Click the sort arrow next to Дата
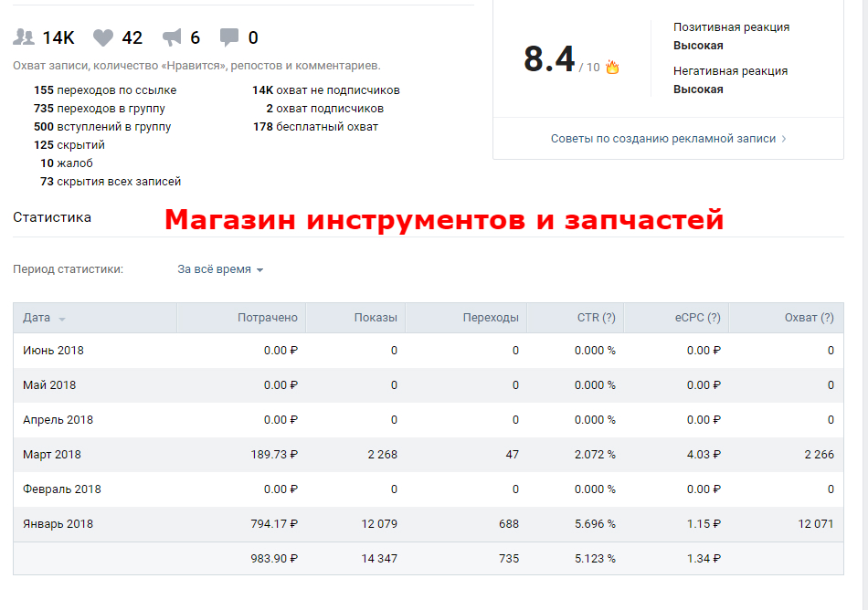Viewport: 868px width, 610px height. pos(62,319)
